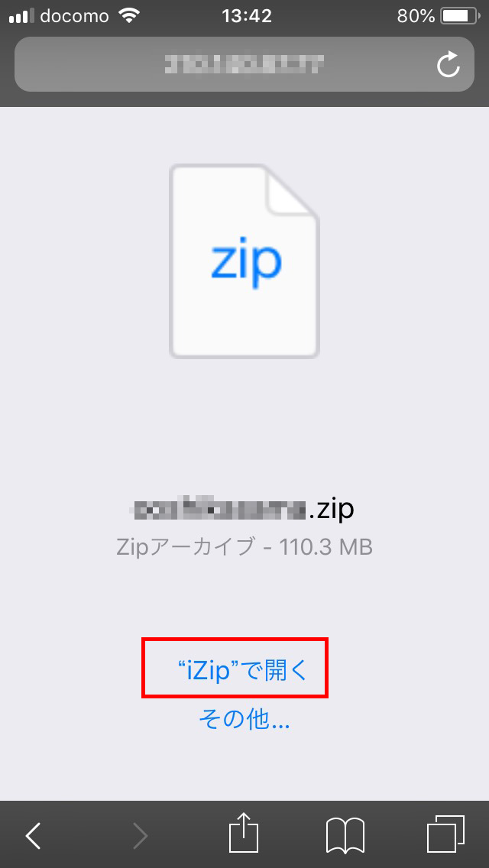Image resolution: width=489 pixels, height=868 pixels.
Task: Tap the docomo carrier label
Action: click(x=76, y=16)
